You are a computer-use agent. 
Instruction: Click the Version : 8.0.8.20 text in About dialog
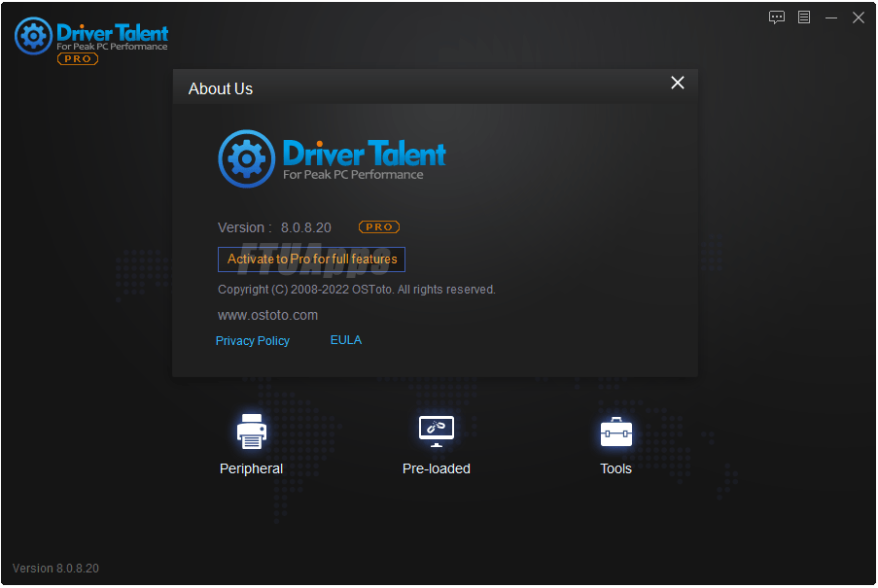(274, 227)
